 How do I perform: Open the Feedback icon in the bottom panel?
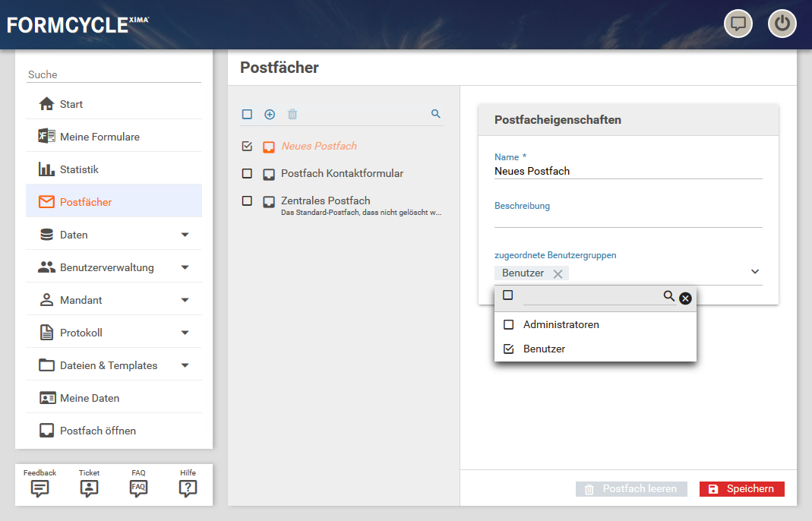click(x=40, y=488)
